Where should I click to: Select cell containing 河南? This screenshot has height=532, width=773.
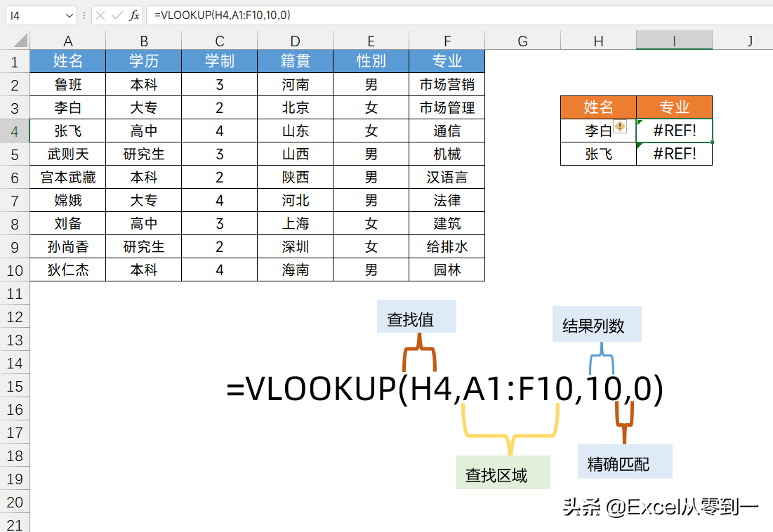(x=296, y=84)
